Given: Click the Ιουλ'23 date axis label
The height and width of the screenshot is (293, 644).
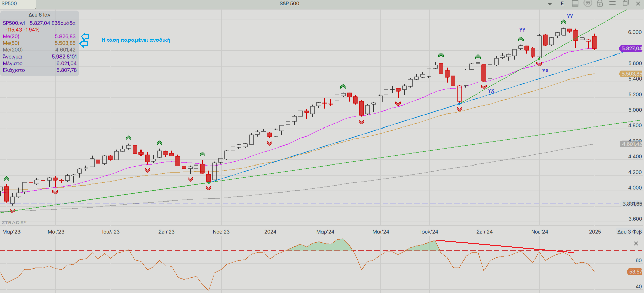Looking at the screenshot, I should click(x=111, y=232).
